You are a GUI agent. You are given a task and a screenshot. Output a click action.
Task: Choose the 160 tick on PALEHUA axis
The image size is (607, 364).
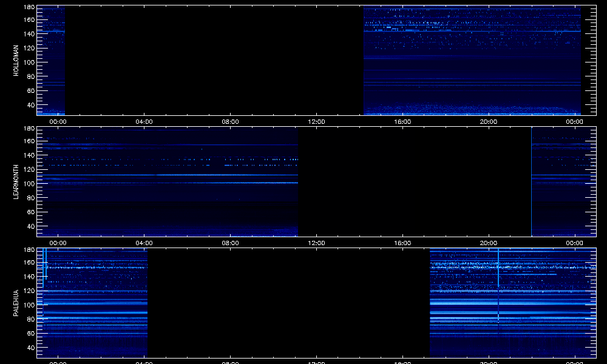(29, 263)
